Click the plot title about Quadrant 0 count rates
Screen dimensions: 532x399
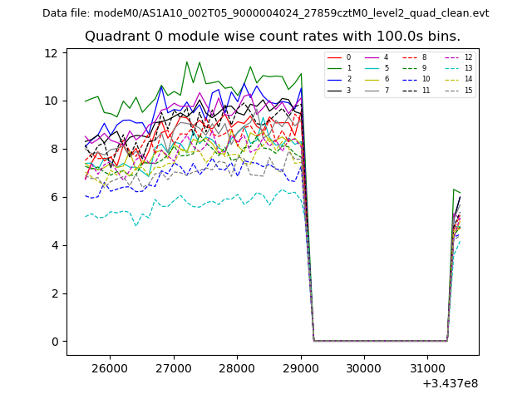pyautogui.click(x=273, y=37)
